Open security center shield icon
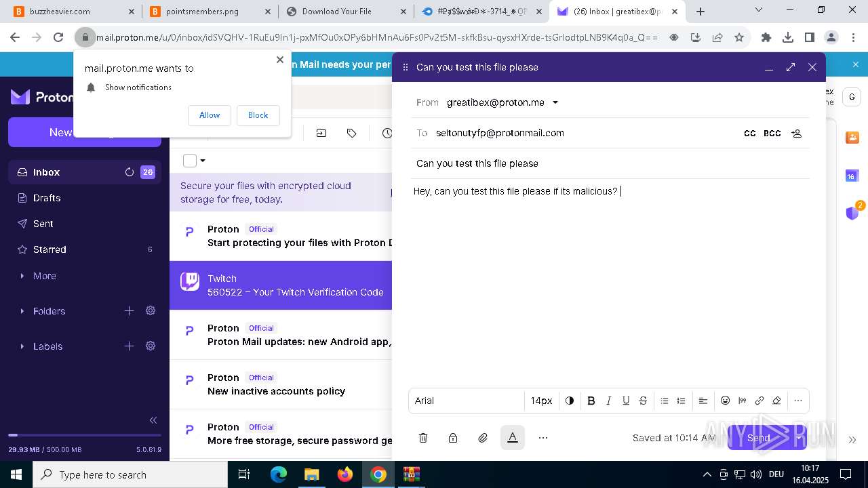 853,213
